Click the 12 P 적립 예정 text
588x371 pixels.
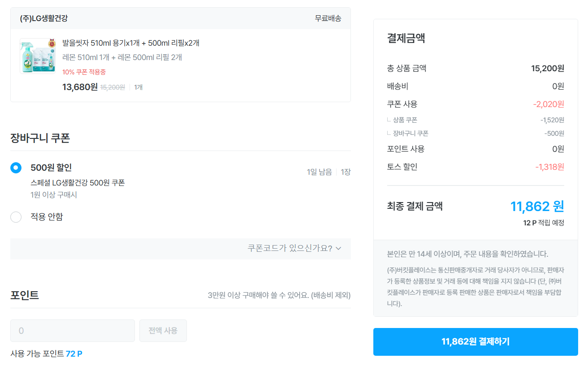pos(544,223)
